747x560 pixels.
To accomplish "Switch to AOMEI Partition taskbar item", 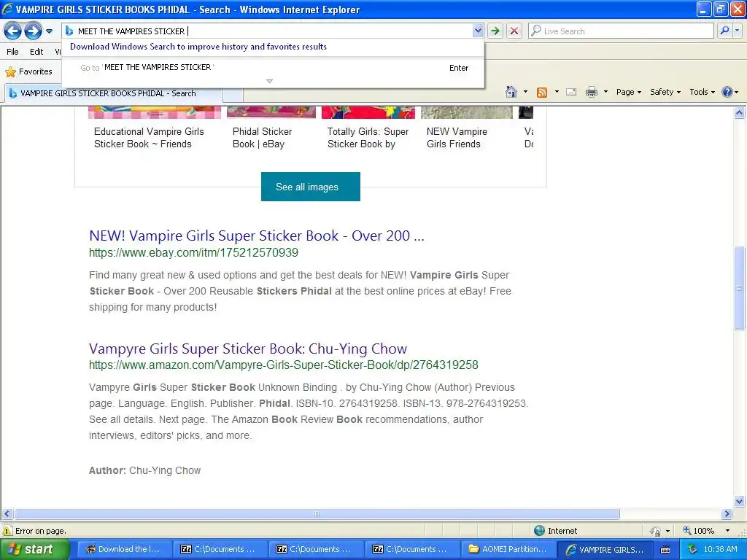I will click(x=508, y=549).
